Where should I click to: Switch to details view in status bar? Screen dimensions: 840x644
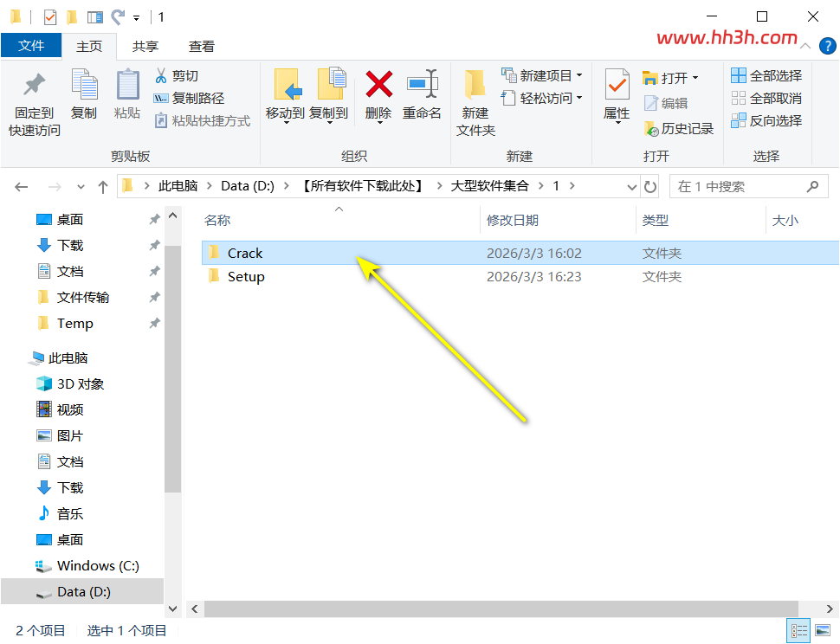(798, 631)
